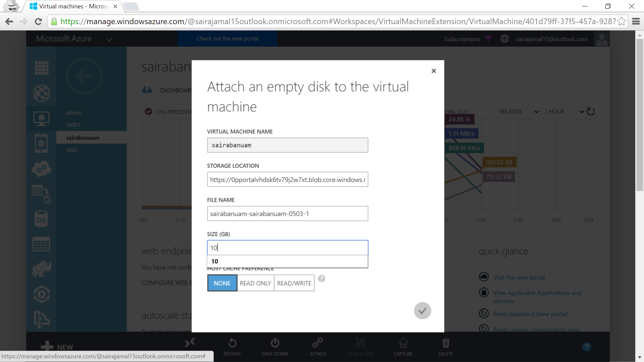Screen dimensions: 644x362
Task: Open host cache preference help icon
Action: [x=321, y=279]
